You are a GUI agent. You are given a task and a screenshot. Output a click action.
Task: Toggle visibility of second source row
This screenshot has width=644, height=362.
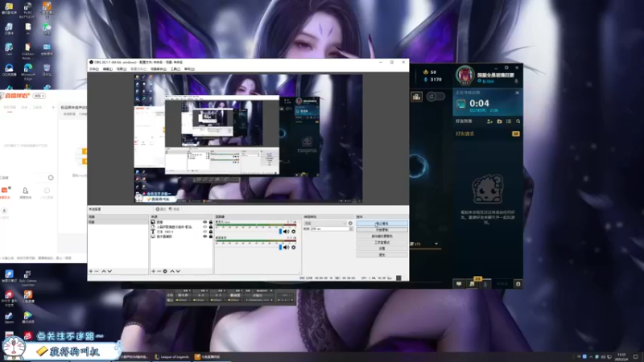point(205,227)
